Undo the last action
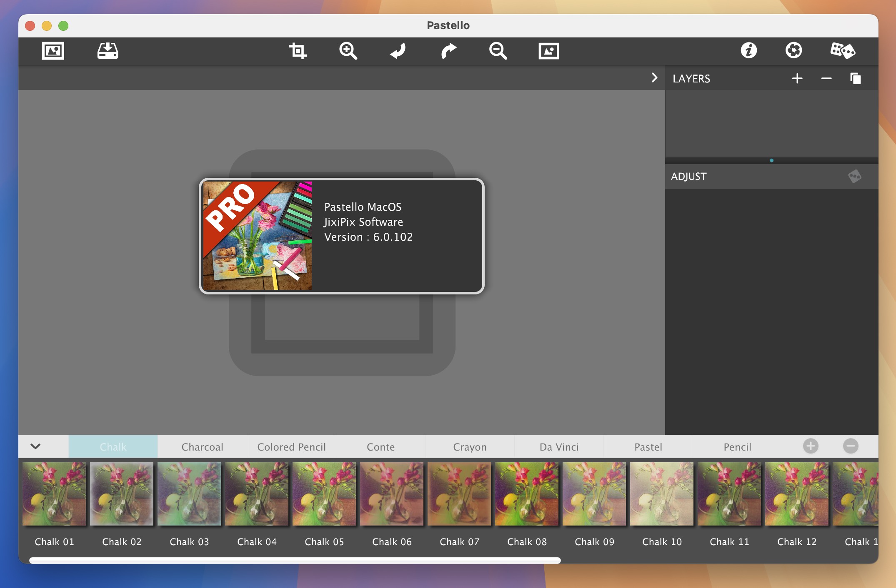The height and width of the screenshot is (588, 896). tap(398, 51)
